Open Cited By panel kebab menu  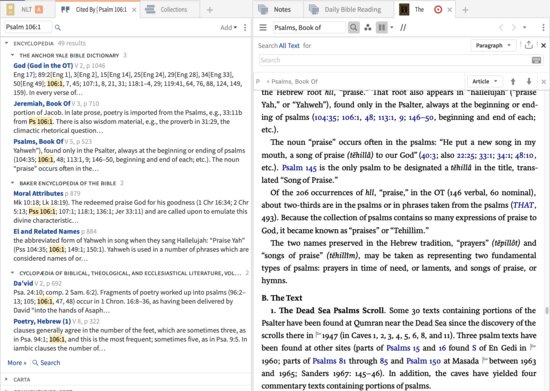click(x=245, y=27)
